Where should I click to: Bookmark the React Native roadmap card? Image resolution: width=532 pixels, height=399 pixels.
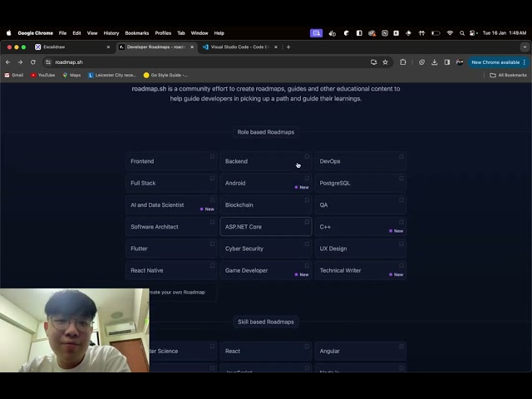pyautogui.click(x=212, y=266)
